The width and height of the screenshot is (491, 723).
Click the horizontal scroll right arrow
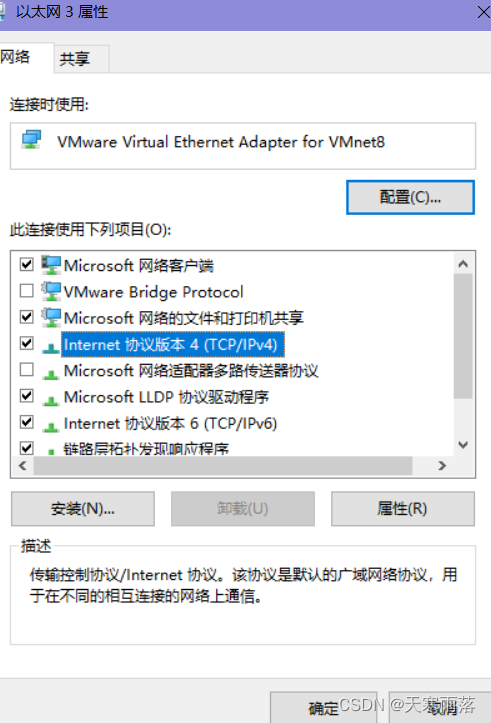click(442, 466)
